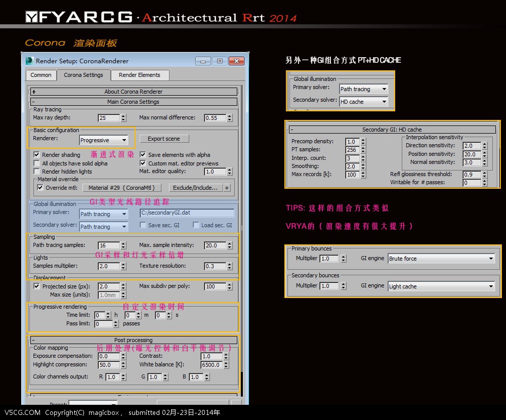This screenshot has width=506, height=420.
Task: Click the Max subdiv per poly spinner
Action: [229, 286]
